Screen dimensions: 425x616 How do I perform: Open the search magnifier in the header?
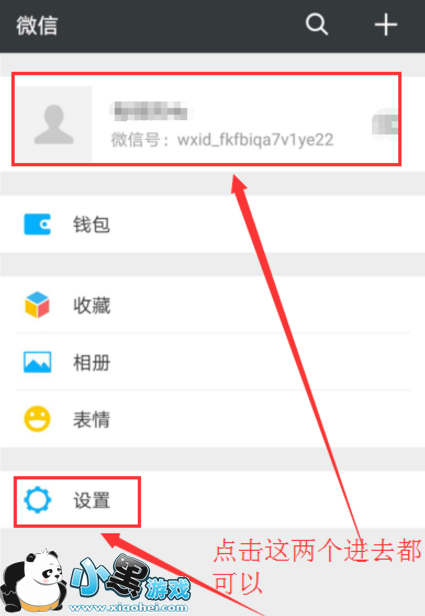click(317, 25)
